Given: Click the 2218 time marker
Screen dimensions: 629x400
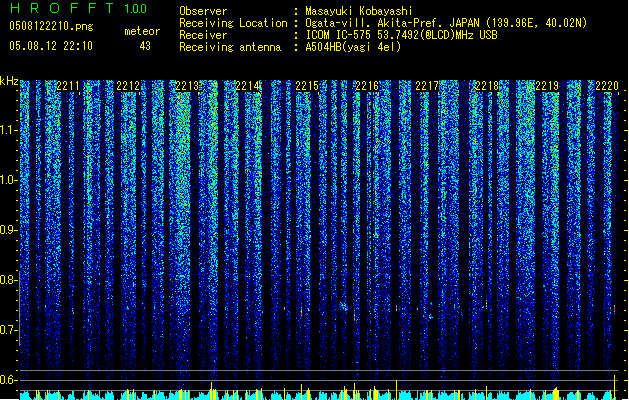Looking at the screenshot, I should point(487,86).
